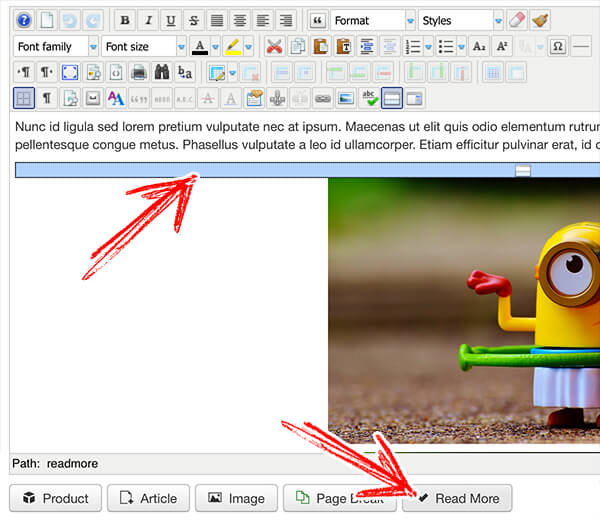Run the abc spellcheck icon

369,98
